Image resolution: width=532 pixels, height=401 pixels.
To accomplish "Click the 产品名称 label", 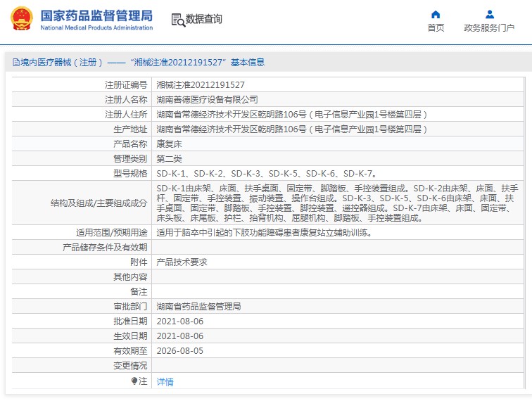I will [130, 144].
